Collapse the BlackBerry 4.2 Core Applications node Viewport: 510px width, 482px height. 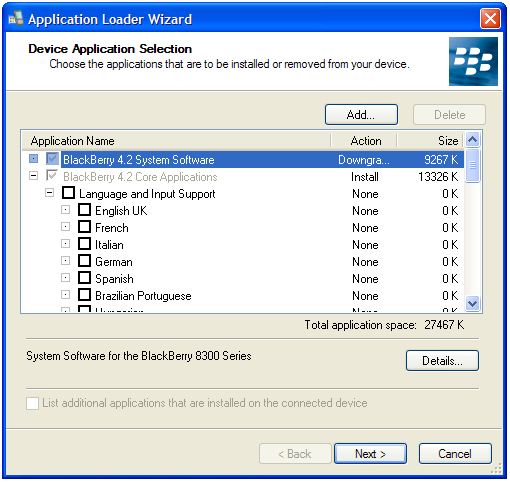point(33,176)
